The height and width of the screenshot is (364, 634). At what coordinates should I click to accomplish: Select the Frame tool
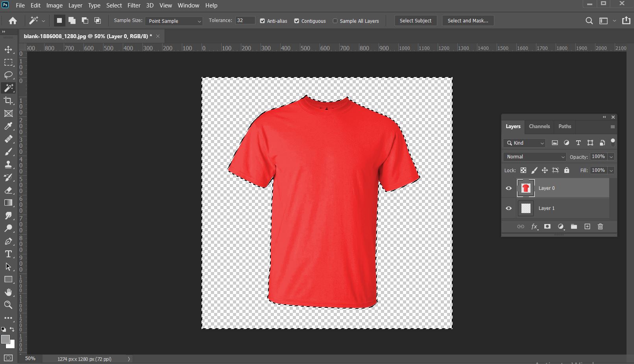[x=8, y=113]
